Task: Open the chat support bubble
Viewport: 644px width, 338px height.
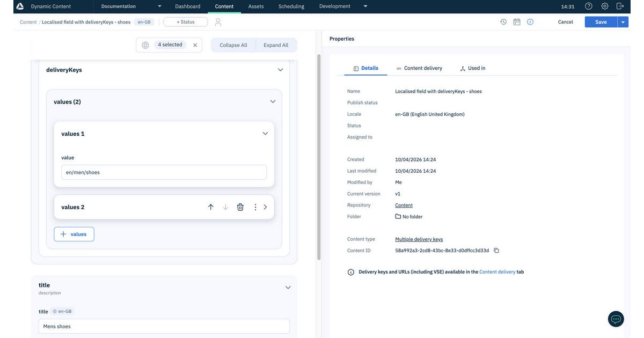Action: tap(616, 319)
